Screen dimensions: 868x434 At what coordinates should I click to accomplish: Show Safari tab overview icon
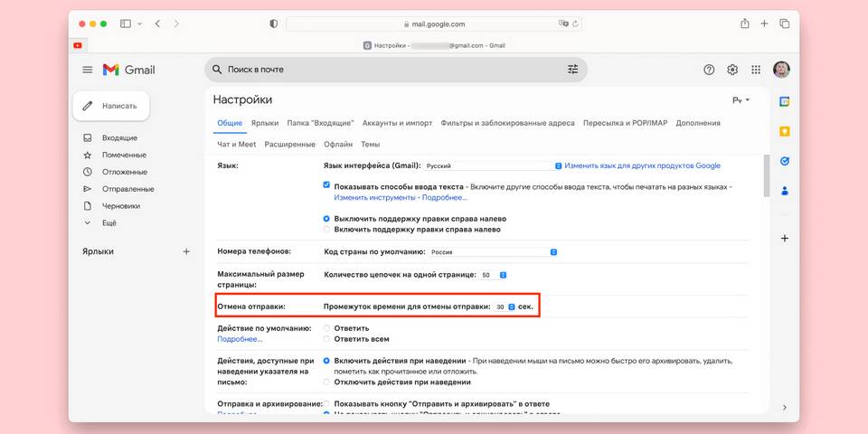click(785, 24)
